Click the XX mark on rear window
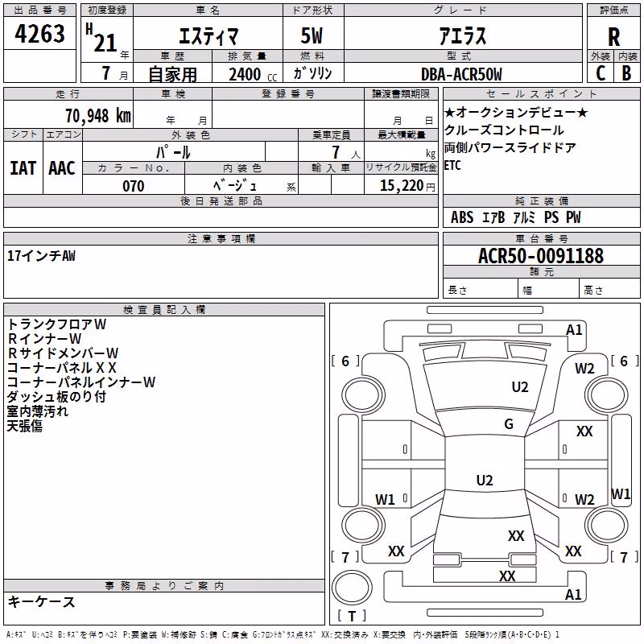 coord(516,536)
